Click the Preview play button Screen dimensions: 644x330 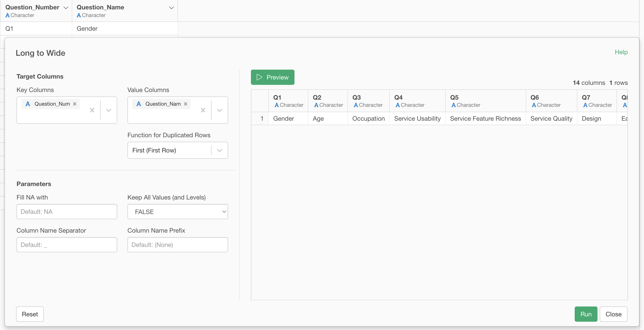coord(273,77)
